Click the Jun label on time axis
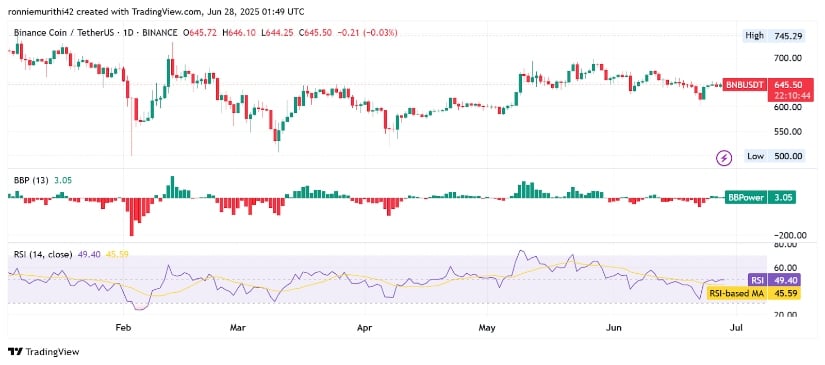825x365 pixels. (614, 328)
